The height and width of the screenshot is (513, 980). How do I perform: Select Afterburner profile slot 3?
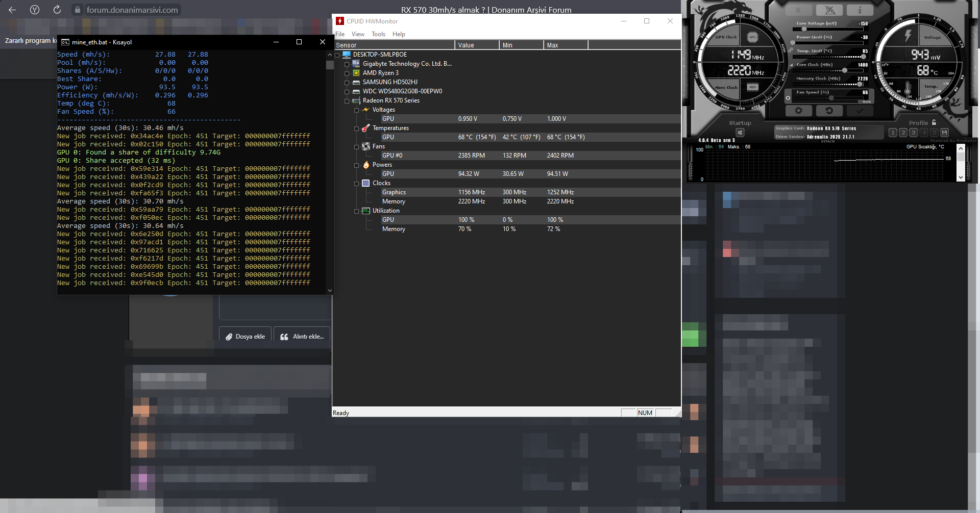point(913,133)
